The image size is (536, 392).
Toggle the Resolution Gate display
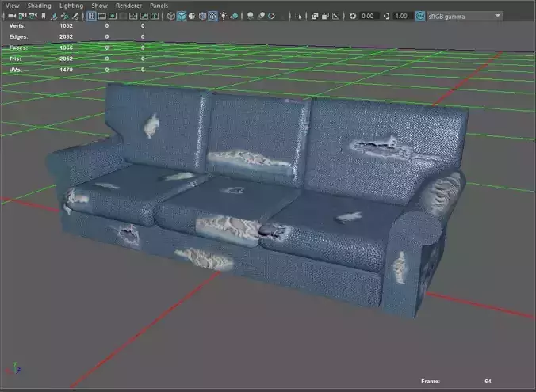pyautogui.click(x=112, y=16)
